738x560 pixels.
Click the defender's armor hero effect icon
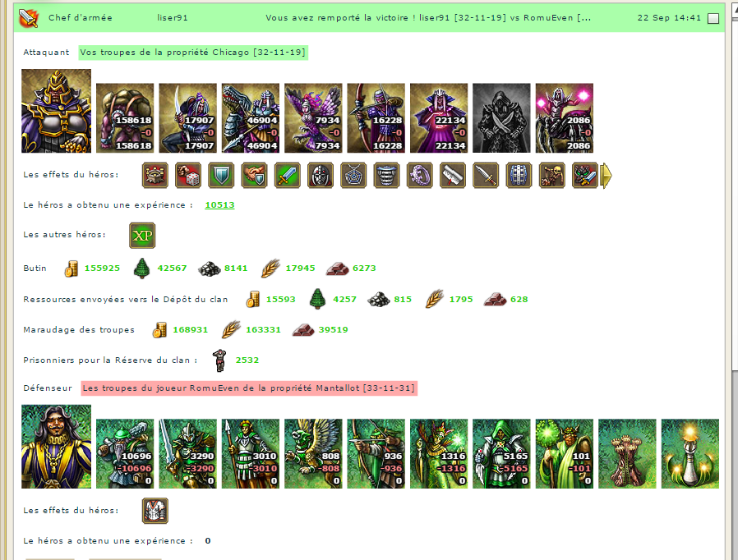click(x=155, y=511)
